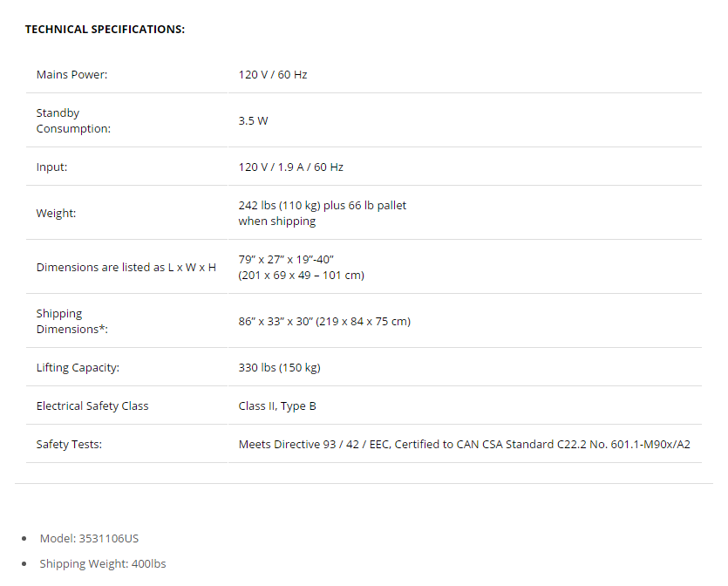Click the Class II, Type B value
The width and height of the screenshot is (728, 586).
click(277, 405)
